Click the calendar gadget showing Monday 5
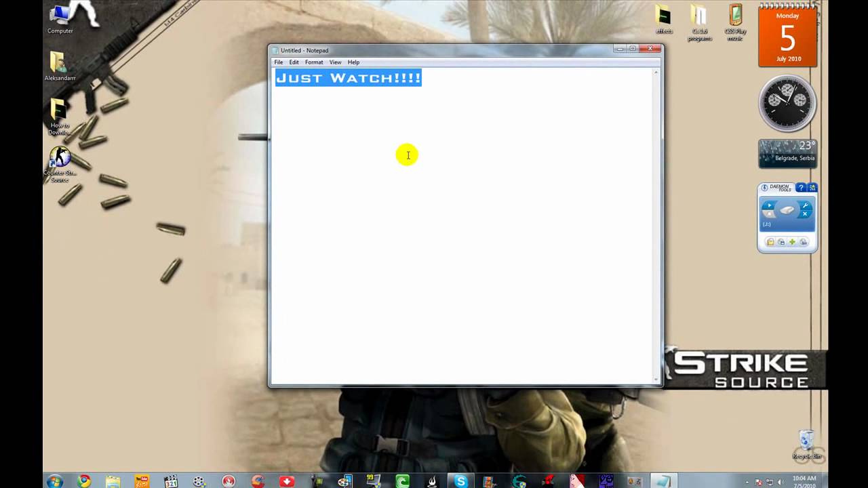Image resolution: width=868 pixels, height=488 pixels. (787, 35)
